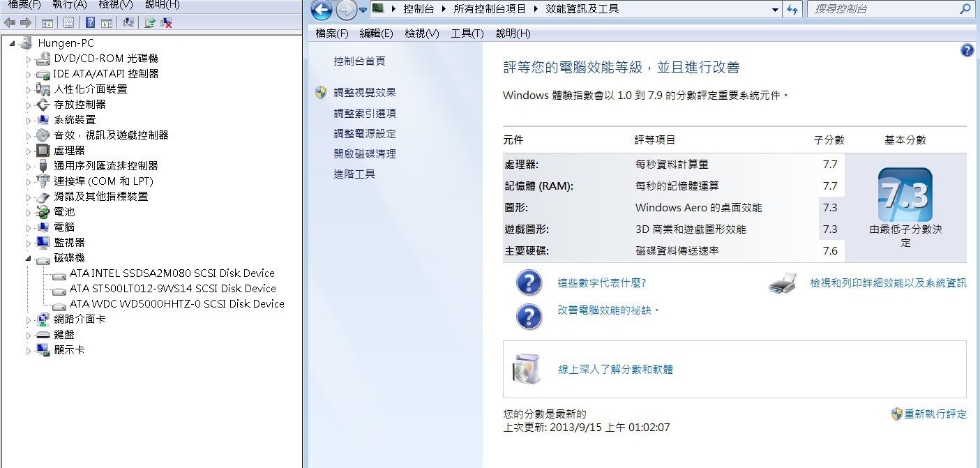
Task: Click the question mark icon beside 這些數字代表什麼
Action: [x=529, y=283]
